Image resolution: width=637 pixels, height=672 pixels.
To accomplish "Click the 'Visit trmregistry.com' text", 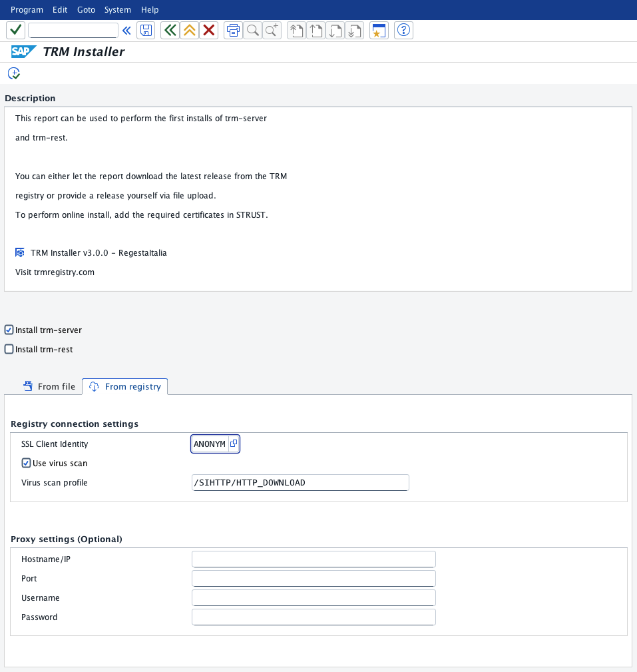I will (x=55, y=272).
